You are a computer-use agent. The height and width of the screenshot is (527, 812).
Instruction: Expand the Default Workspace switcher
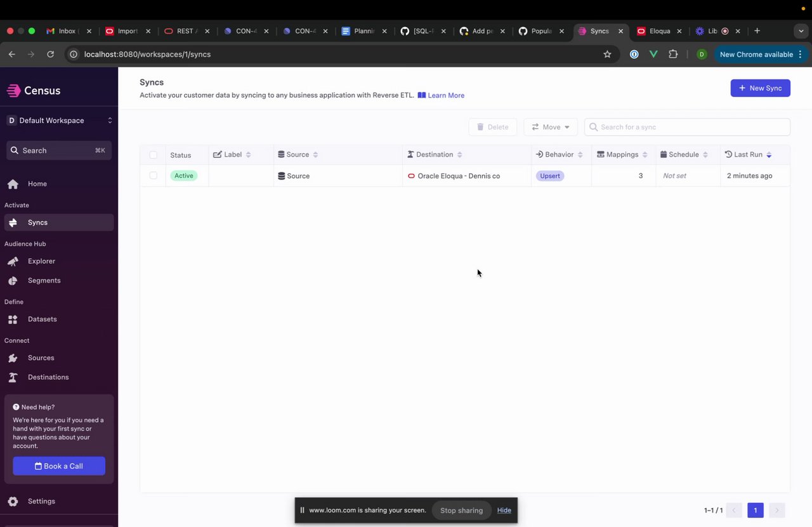[59, 120]
